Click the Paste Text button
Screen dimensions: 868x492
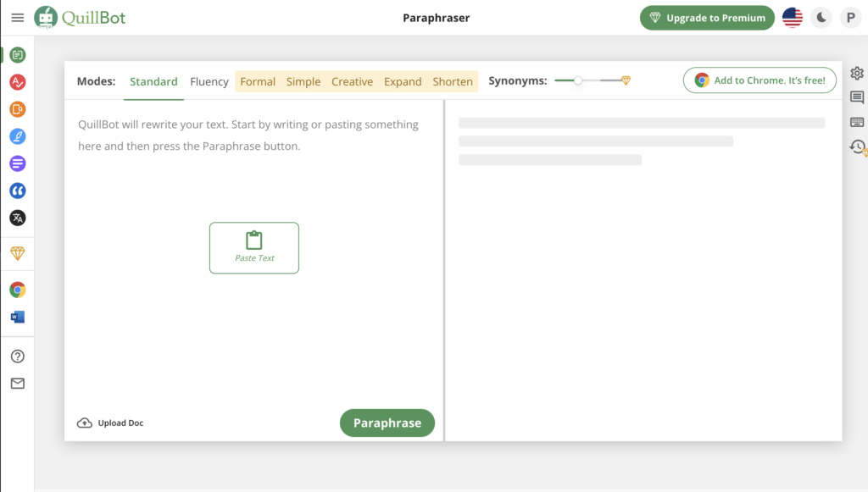tap(254, 247)
